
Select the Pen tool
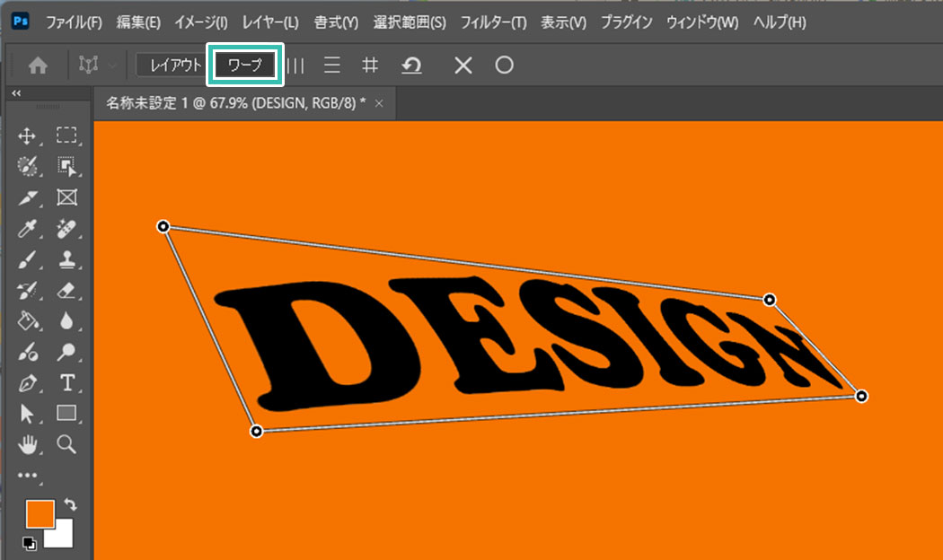27,383
